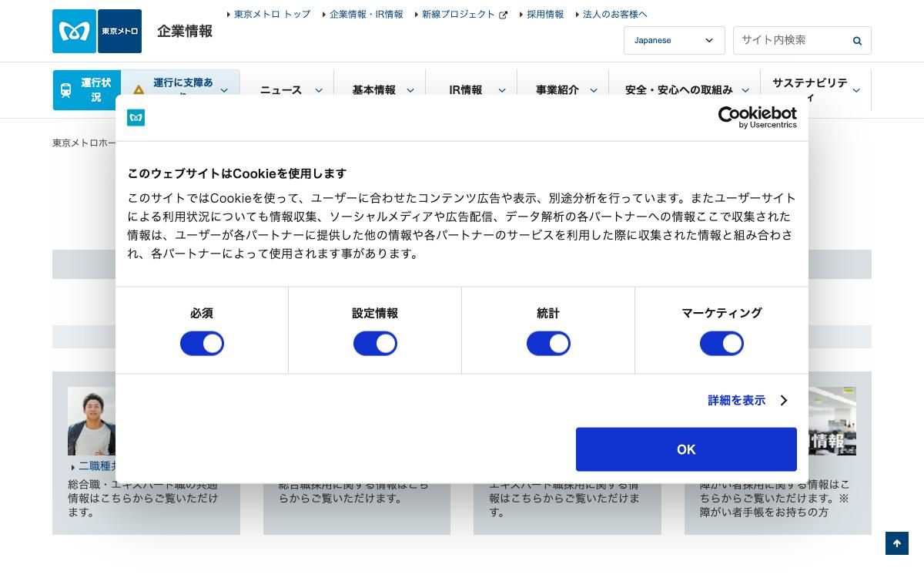The image size is (924, 578).
Task: Click the small Metro logo in cookie dialog
Action: [x=136, y=118]
